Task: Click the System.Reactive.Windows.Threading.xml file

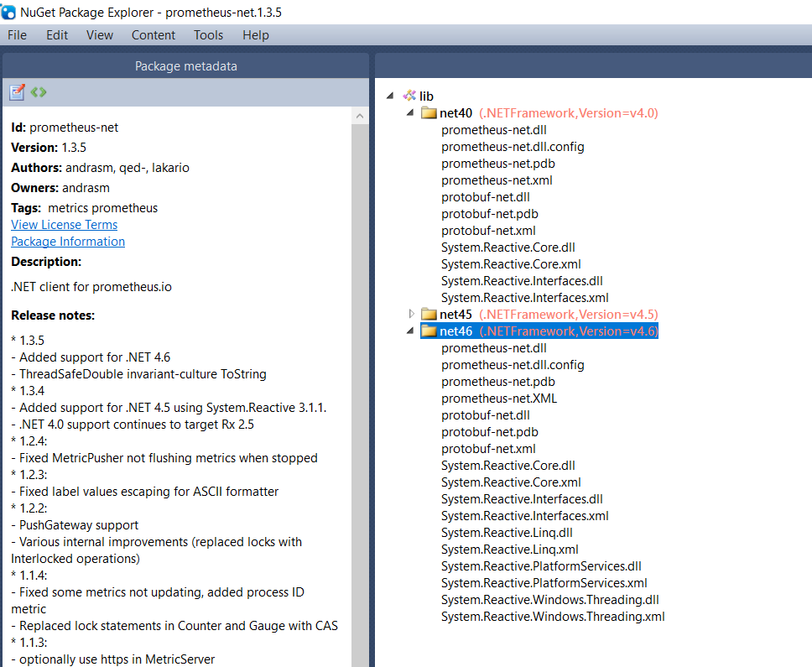Action: (552, 616)
